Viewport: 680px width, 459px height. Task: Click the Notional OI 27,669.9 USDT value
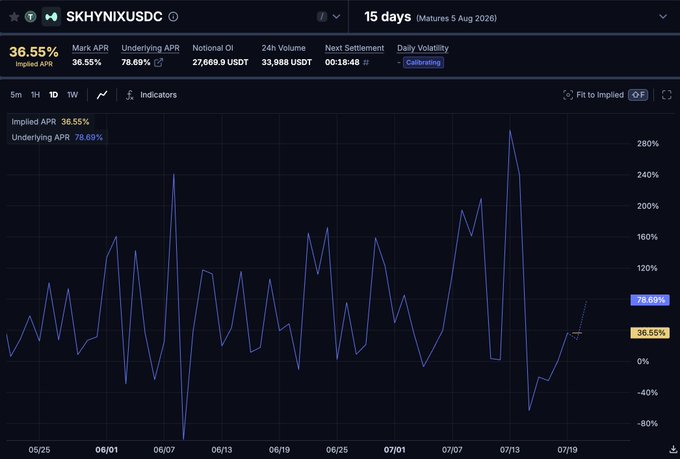(220, 62)
